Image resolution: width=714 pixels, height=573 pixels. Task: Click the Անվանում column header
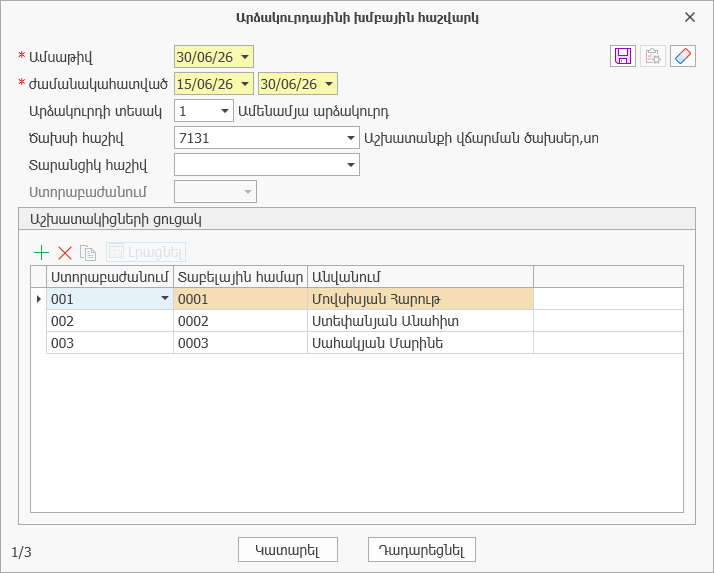[x=420, y=276]
